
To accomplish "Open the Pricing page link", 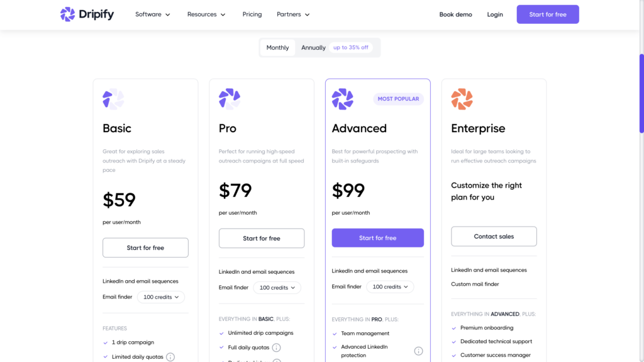I will coord(252,14).
